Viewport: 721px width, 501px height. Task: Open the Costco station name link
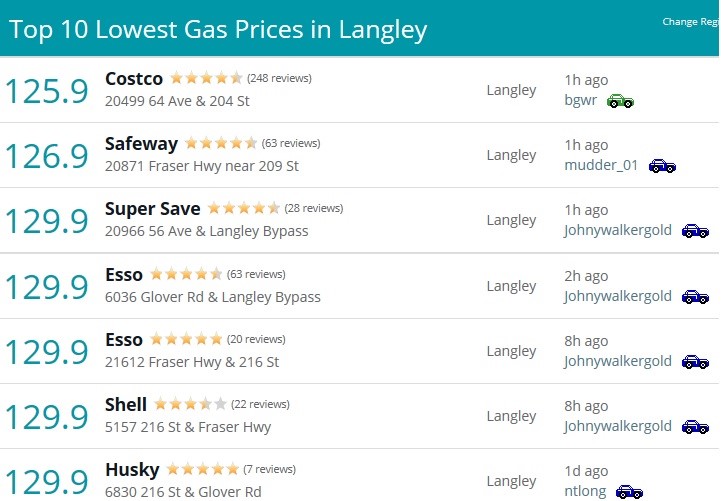(x=134, y=79)
